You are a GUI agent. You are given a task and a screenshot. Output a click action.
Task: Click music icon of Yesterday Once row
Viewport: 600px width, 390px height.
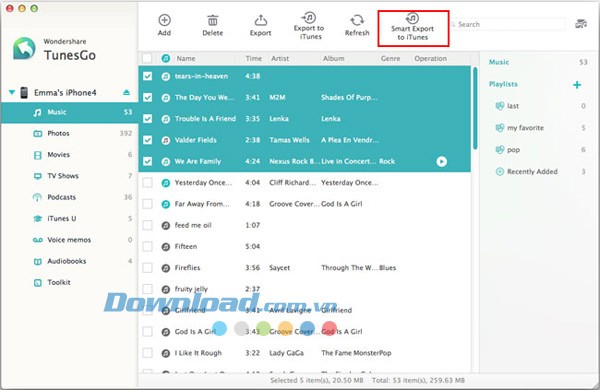tap(166, 183)
